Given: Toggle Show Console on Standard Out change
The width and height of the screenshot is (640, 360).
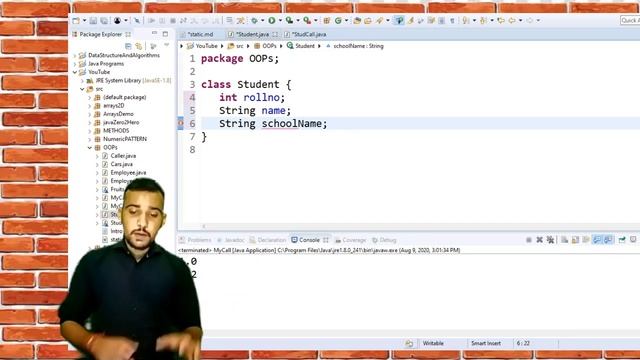Looking at the screenshot, I should coord(597,240).
